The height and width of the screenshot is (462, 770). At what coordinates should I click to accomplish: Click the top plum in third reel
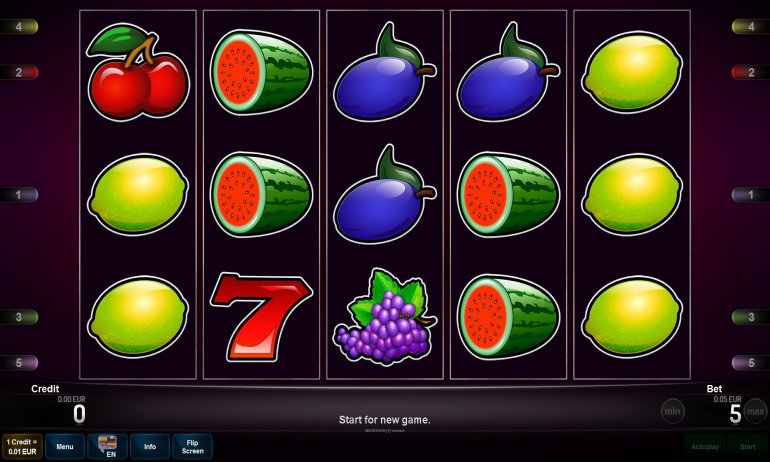pos(385,72)
